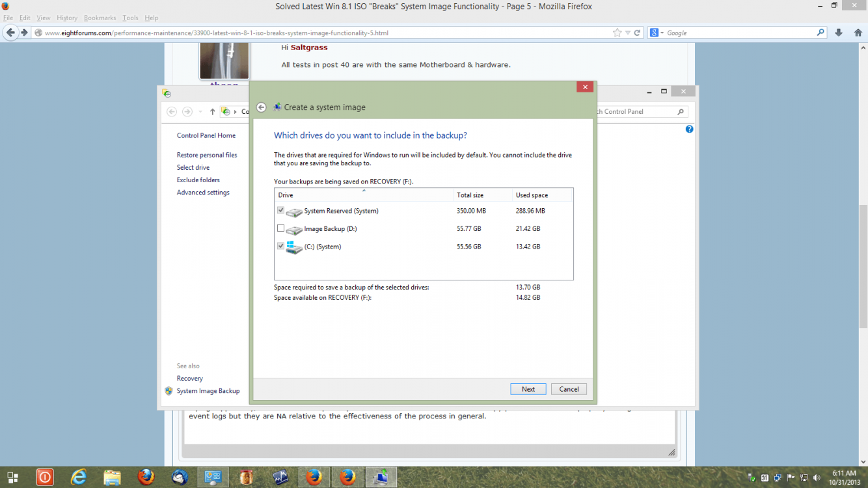The image size is (868, 488).
Task: Click the Cancel button in the wizard
Action: click(x=569, y=389)
